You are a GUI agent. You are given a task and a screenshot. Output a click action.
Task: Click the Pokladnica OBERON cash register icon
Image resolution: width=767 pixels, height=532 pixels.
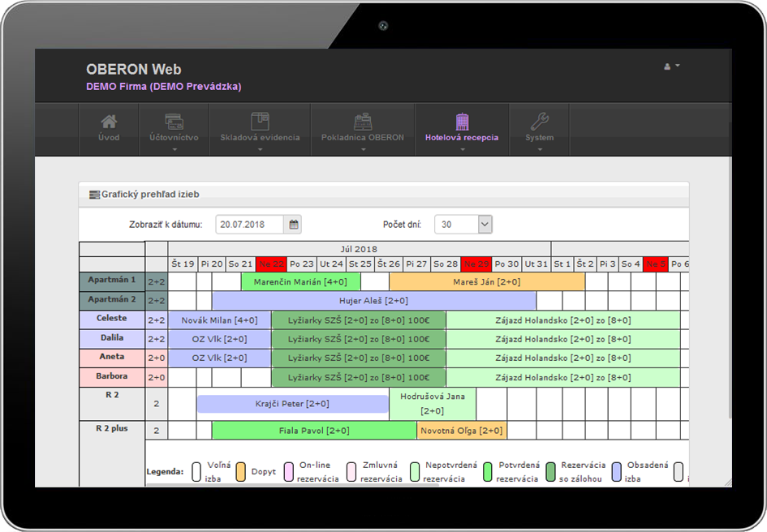point(363,122)
